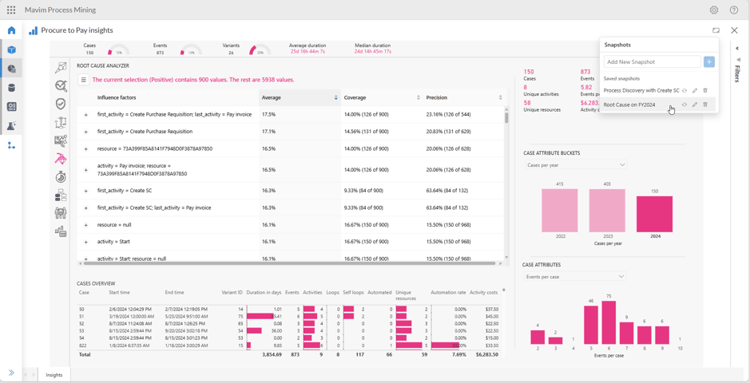750x383 pixels.
Task: Toggle visibility of Root Cause on FY2024 snapshot
Action: (684, 105)
